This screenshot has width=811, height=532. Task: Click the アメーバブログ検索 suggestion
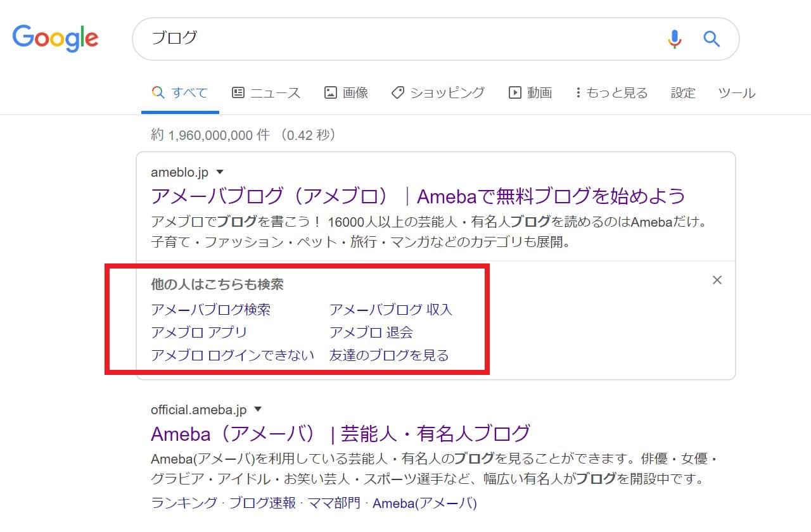(211, 310)
